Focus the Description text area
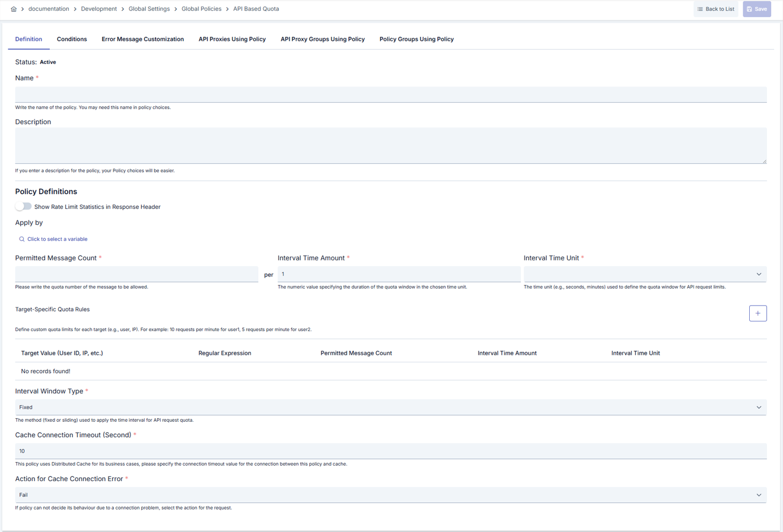This screenshot has width=783, height=532. click(390, 145)
